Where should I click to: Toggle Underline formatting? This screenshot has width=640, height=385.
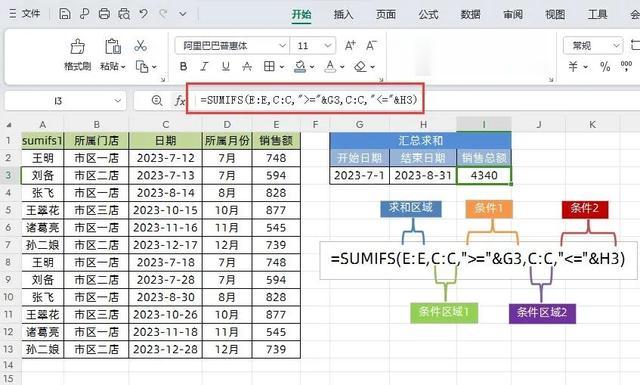coord(226,66)
